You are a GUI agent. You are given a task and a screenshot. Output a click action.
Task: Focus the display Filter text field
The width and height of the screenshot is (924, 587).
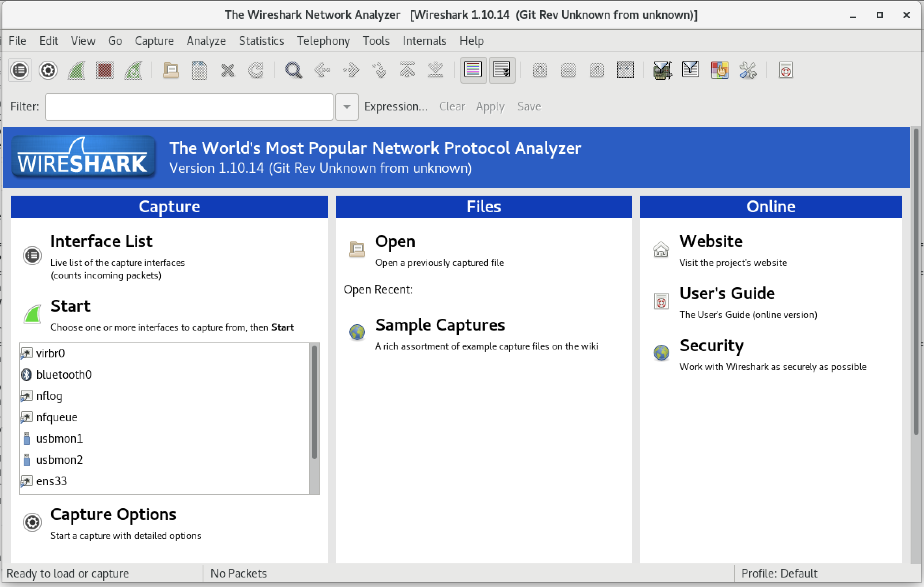189,107
